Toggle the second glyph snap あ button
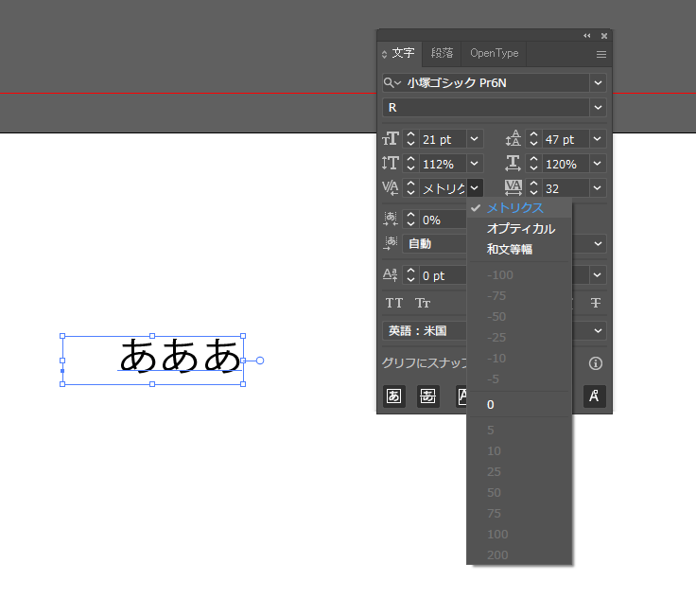The height and width of the screenshot is (616, 696). pyautogui.click(x=428, y=396)
